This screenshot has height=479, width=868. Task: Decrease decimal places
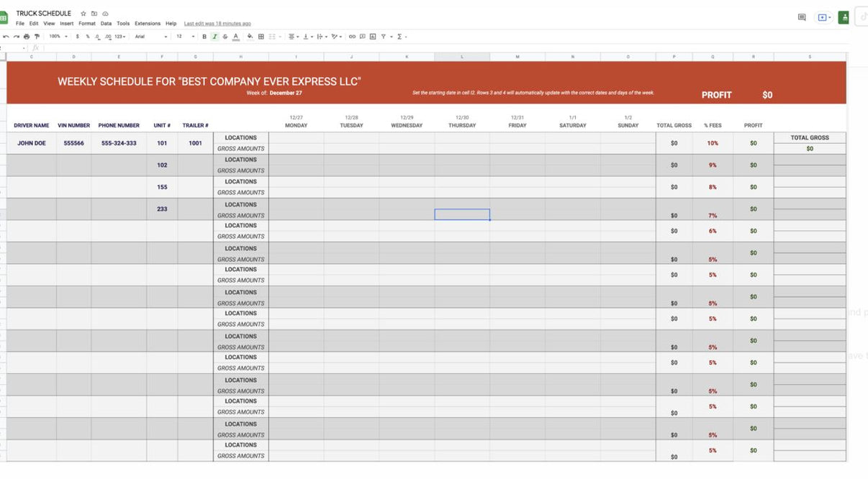coord(96,36)
